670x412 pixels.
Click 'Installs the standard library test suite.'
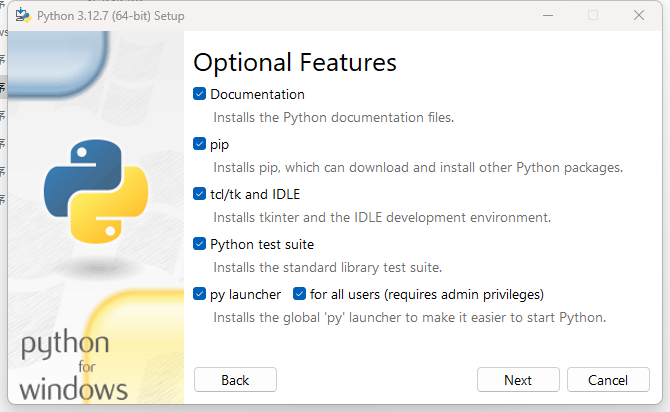327,267
